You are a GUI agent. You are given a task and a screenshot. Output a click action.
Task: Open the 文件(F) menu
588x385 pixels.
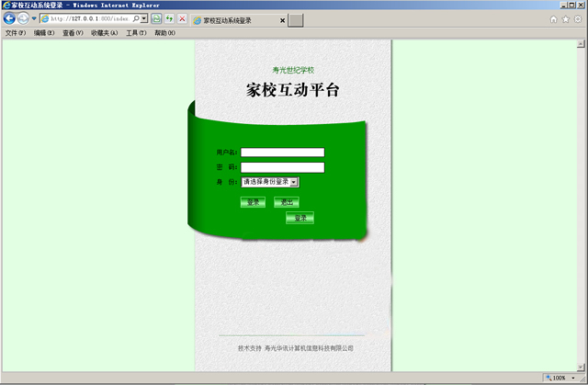[16, 33]
